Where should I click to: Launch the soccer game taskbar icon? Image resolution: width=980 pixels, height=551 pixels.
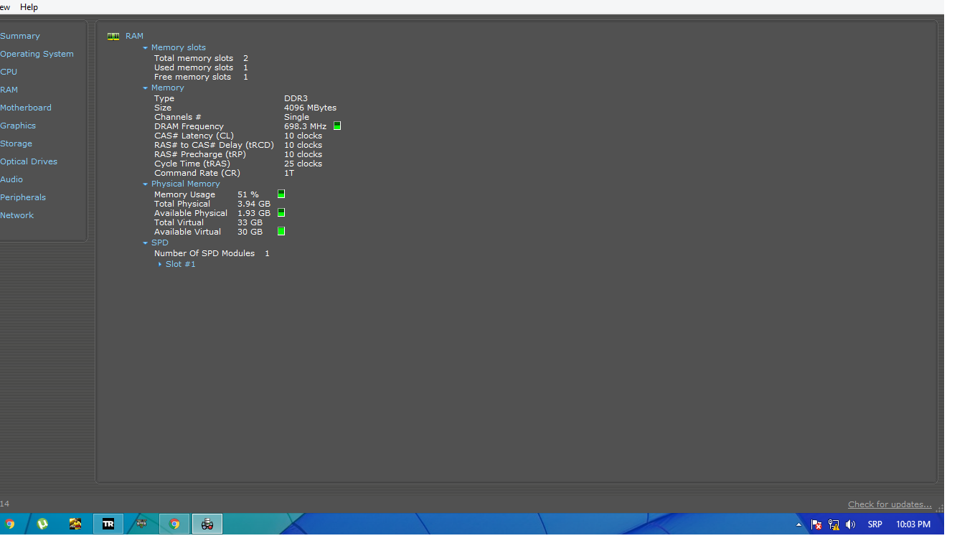pyautogui.click(x=75, y=524)
